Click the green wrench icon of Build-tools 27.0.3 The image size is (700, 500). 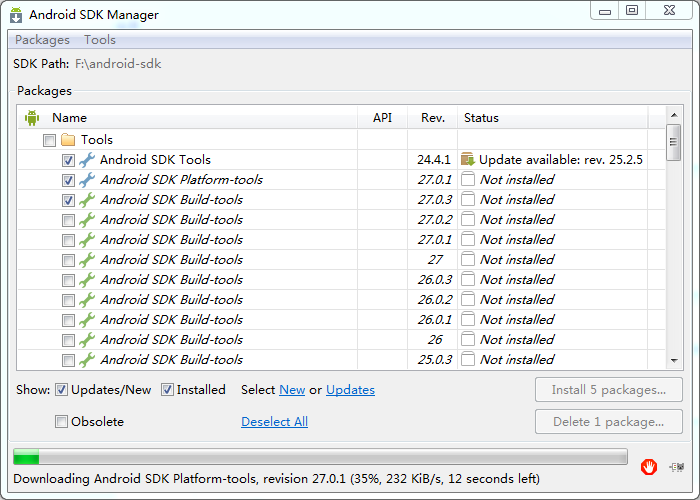[x=87, y=200]
